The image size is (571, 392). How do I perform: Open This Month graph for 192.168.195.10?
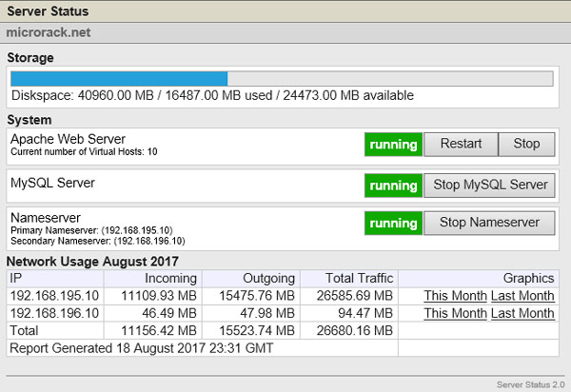(455, 296)
